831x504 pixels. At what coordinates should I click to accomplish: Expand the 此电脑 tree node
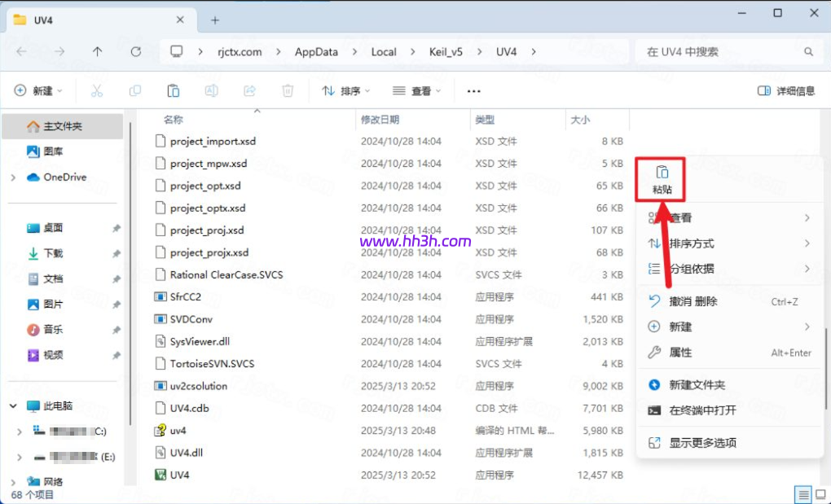click(x=14, y=405)
